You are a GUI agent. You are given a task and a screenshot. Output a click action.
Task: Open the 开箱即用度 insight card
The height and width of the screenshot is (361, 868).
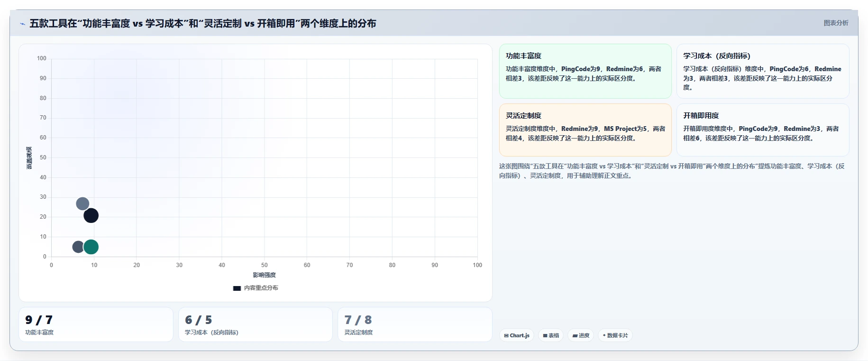coord(762,130)
